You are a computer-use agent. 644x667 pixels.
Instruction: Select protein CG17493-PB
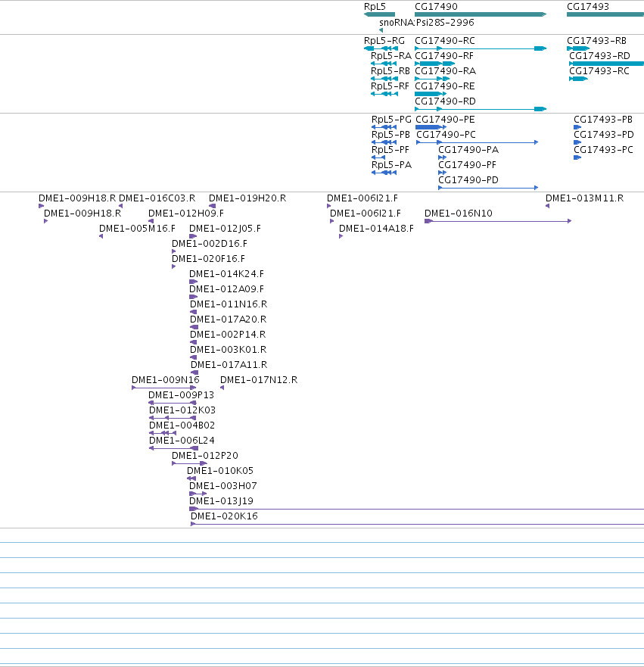577,127
